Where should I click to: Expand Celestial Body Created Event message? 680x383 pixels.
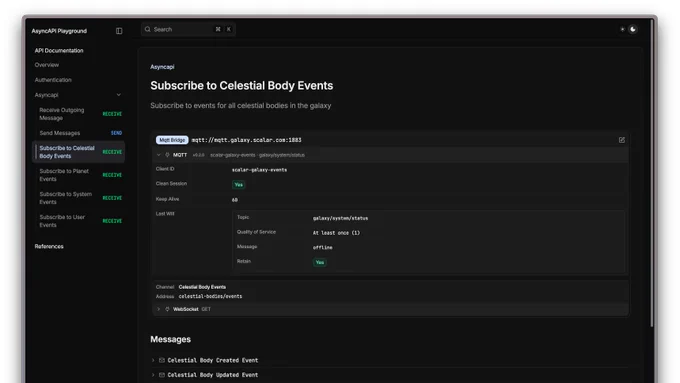[x=153, y=360]
